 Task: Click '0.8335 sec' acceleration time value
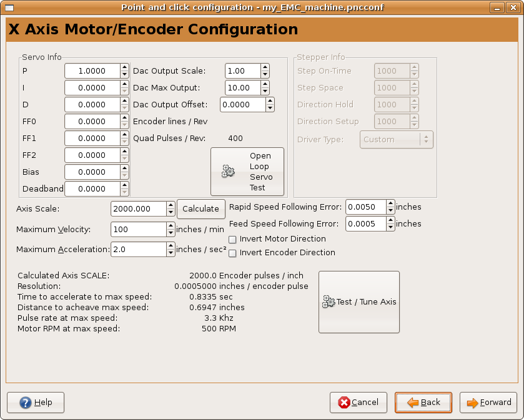pyautogui.click(x=211, y=297)
